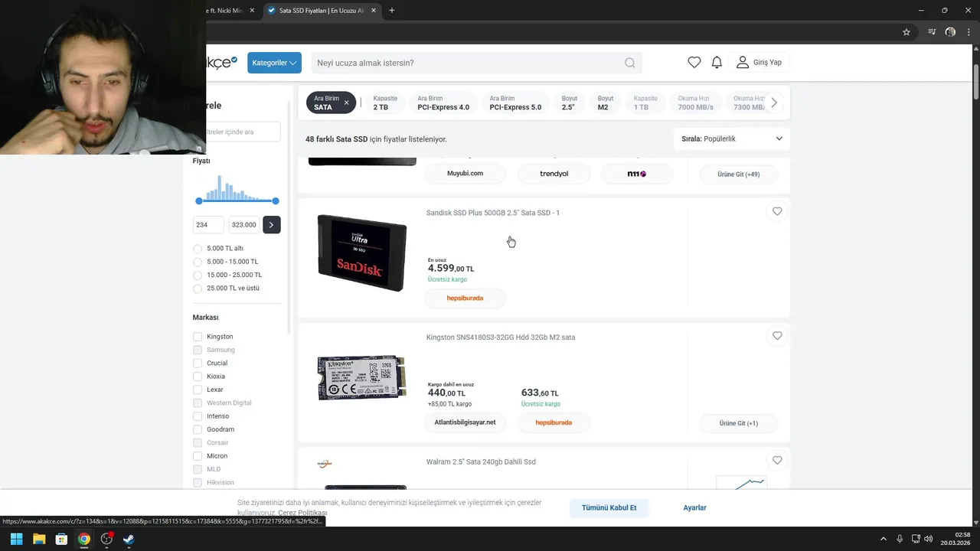Open File Explorer from taskbar
980x551 pixels.
[x=39, y=539]
